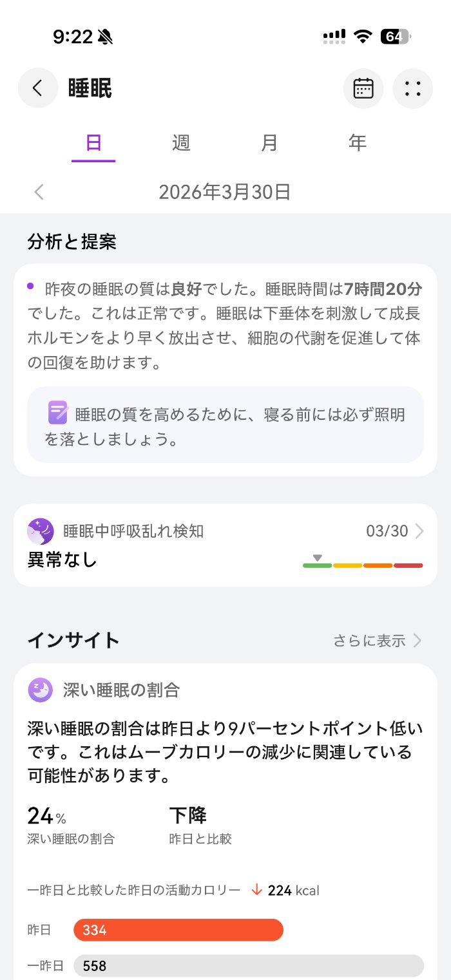
Task: Switch to the 週 (week) tab
Action: (181, 142)
